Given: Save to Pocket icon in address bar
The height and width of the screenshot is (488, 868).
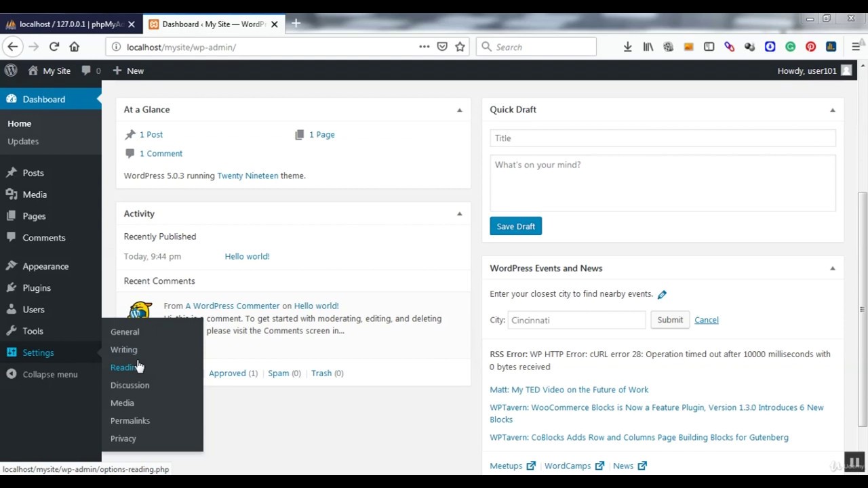Looking at the screenshot, I should click(442, 47).
